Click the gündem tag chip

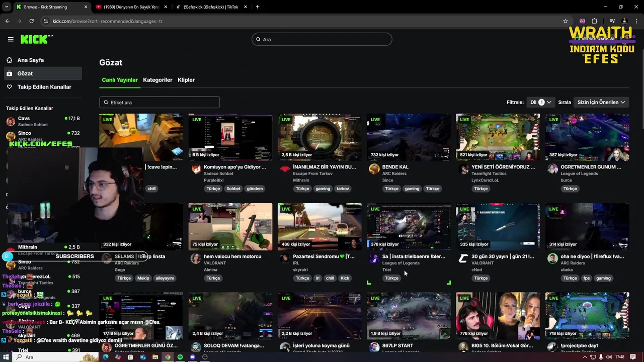(255, 189)
